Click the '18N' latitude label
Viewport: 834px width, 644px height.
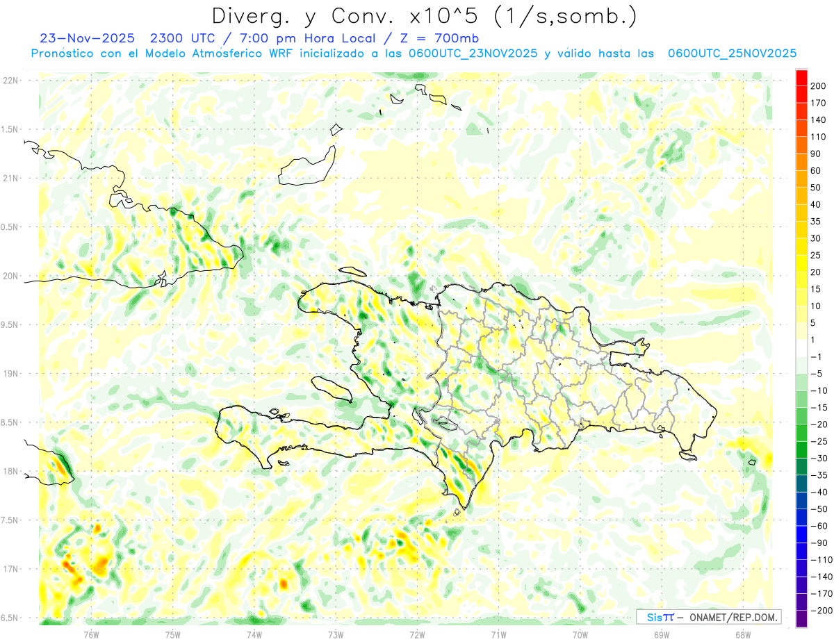tap(10, 471)
